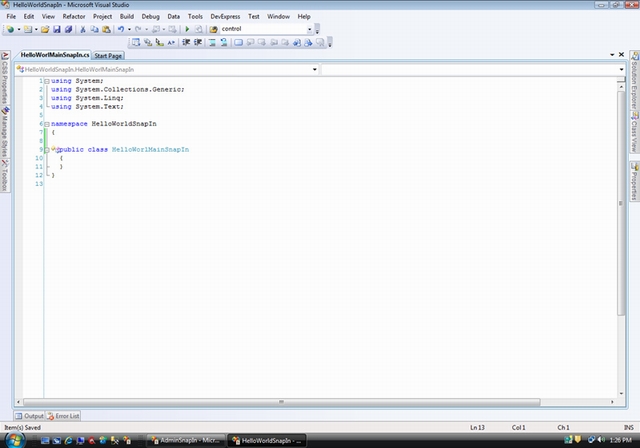
Task: Open the Text Editor toolbar options arrow
Action: coord(330,42)
